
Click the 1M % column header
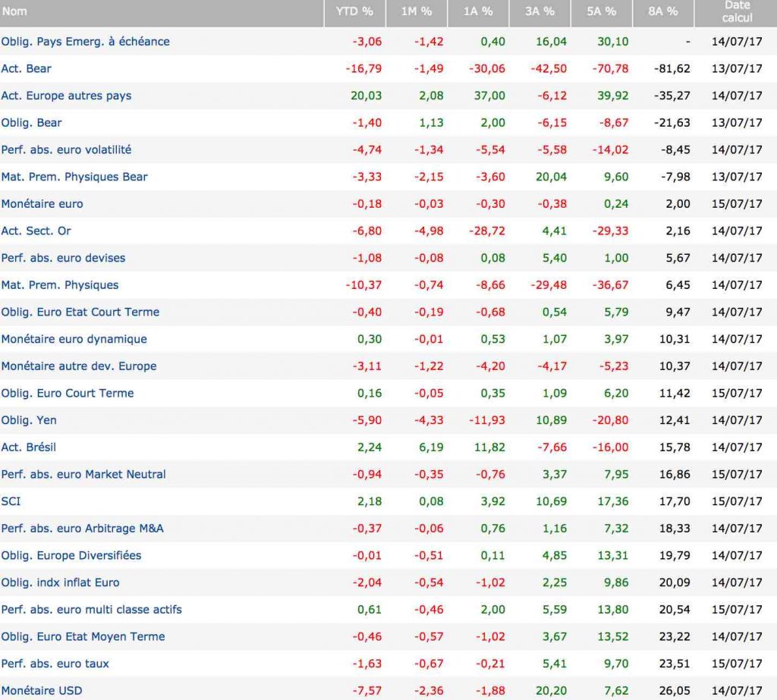[416, 11]
